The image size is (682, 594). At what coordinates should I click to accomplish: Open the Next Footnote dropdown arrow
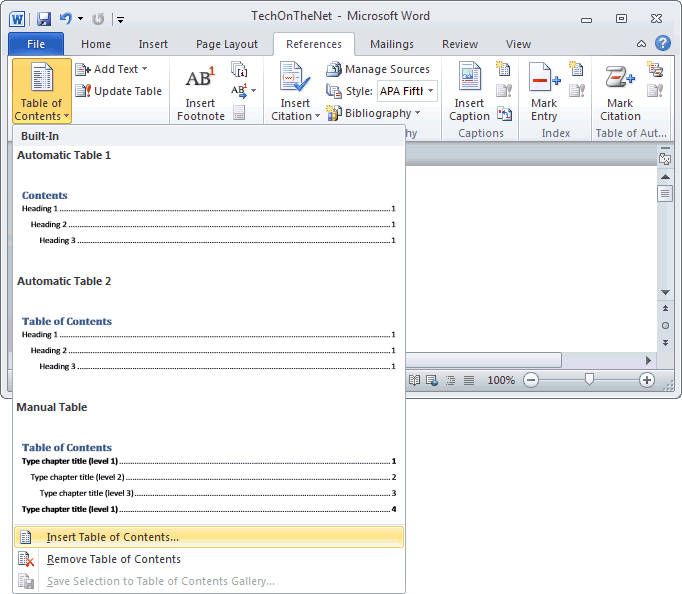253,90
